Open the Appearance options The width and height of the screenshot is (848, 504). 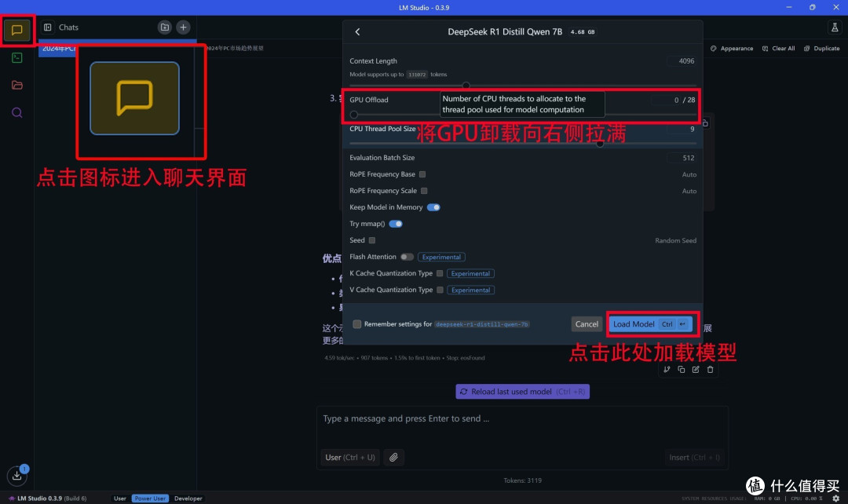tap(732, 48)
